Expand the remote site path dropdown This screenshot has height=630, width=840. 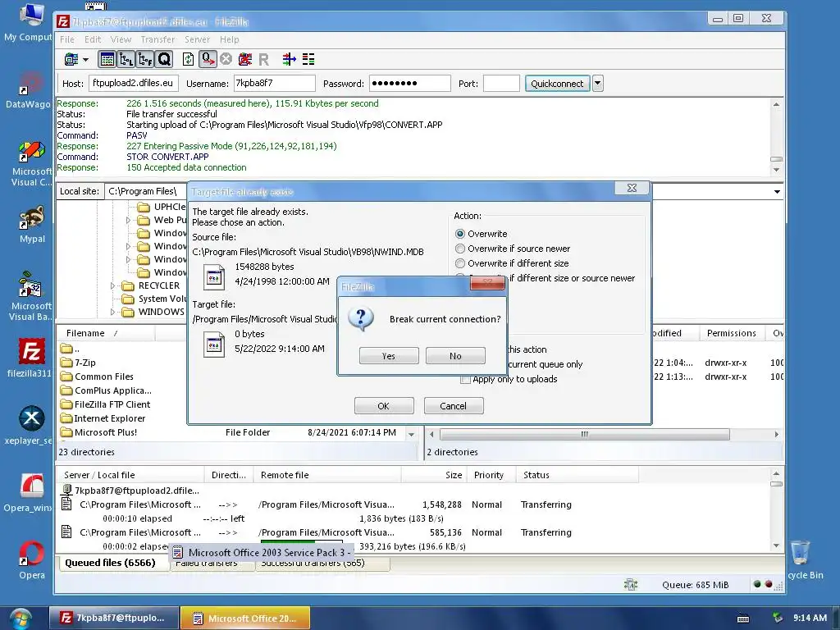click(x=777, y=192)
